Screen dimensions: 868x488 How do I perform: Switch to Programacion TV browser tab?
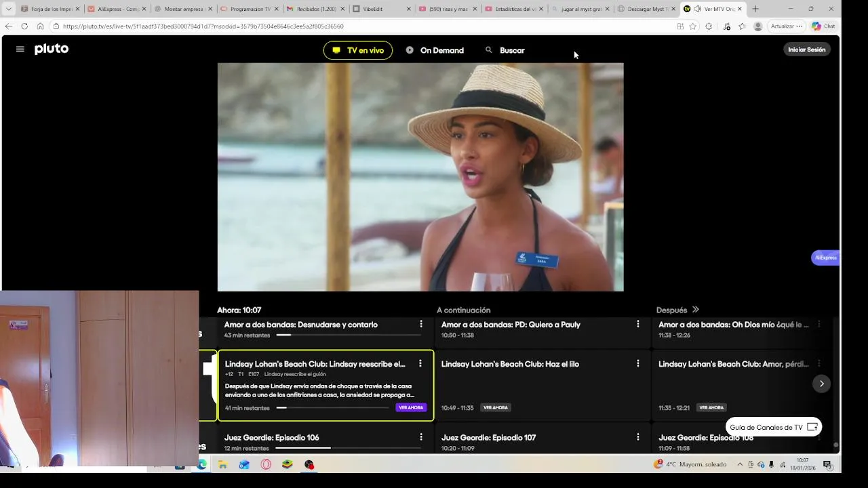click(250, 9)
